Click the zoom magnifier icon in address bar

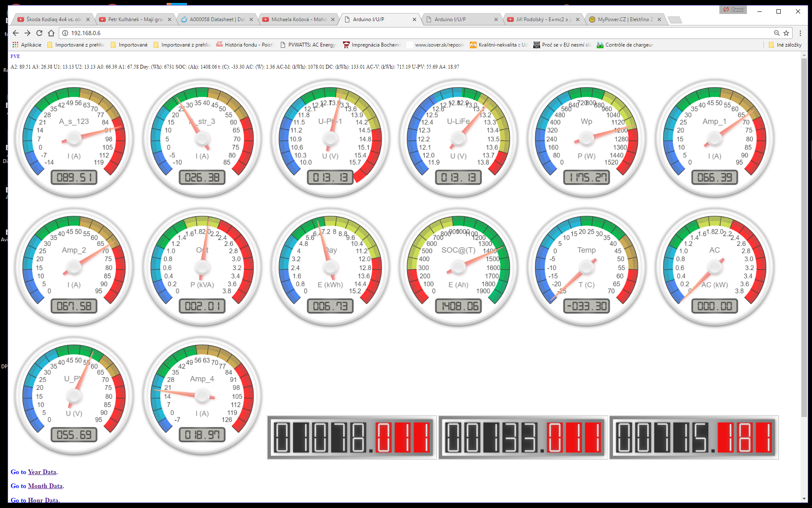click(x=776, y=33)
